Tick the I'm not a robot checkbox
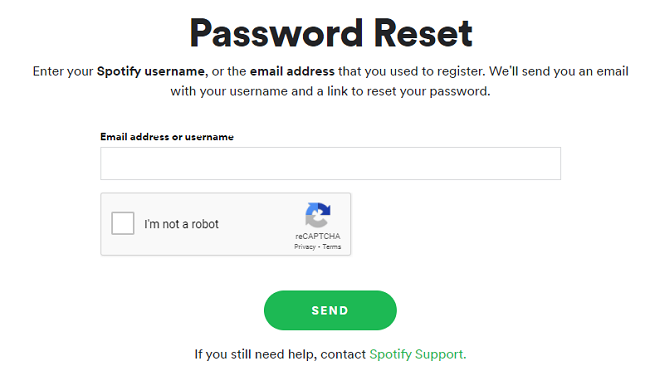This screenshot has width=650, height=366. [123, 223]
